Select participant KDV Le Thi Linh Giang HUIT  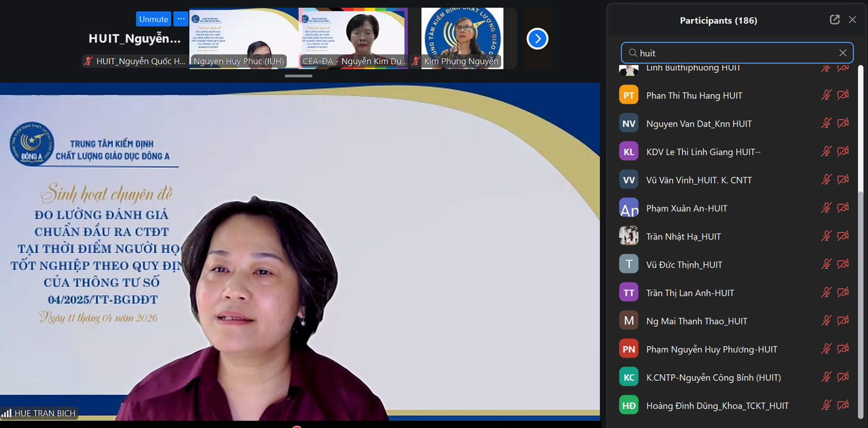tap(735, 151)
